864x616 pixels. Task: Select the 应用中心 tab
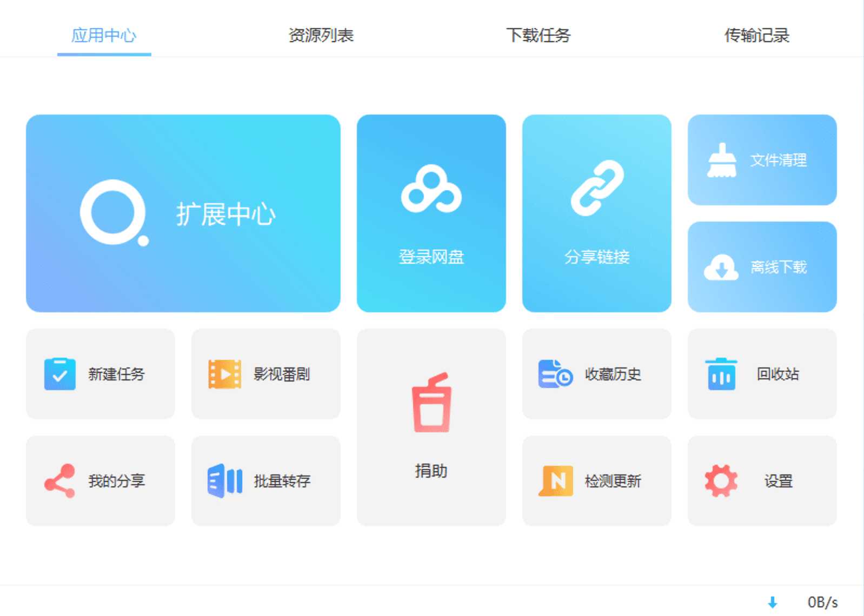pos(104,36)
